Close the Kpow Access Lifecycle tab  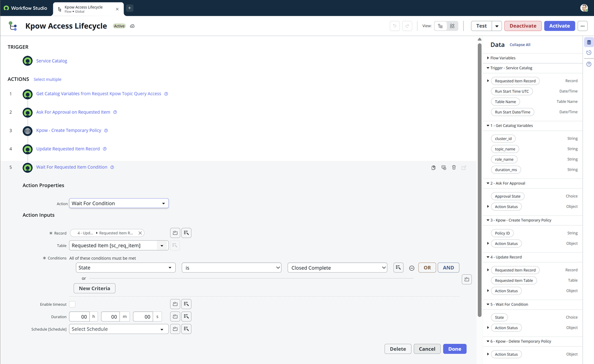click(x=117, y=9)
